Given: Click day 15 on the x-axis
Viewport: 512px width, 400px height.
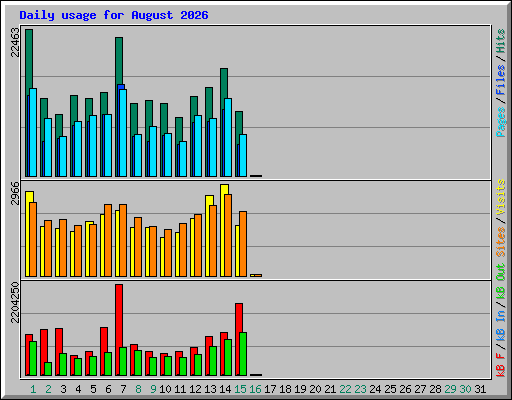Looking at the screenshot, I should click(x=240, y=389).
